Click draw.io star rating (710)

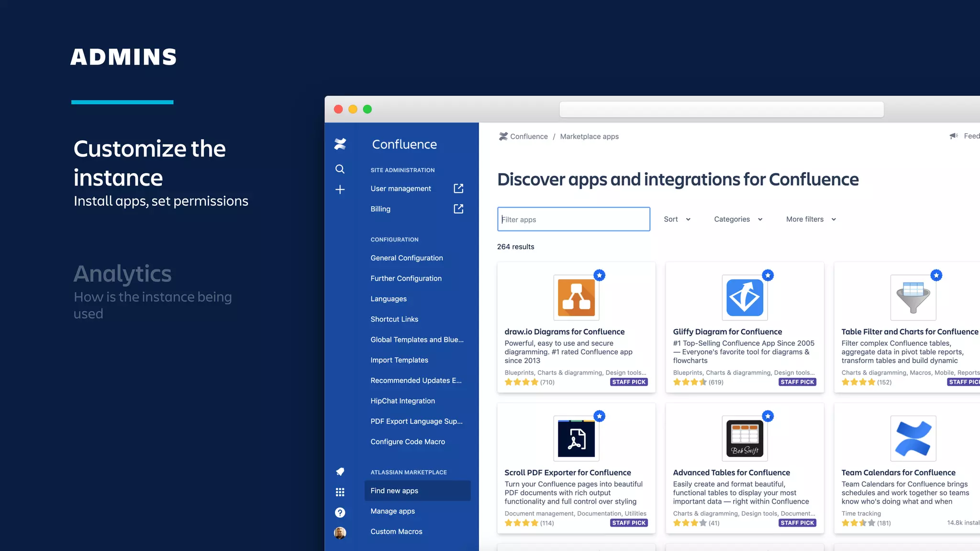tap(529, 382)
